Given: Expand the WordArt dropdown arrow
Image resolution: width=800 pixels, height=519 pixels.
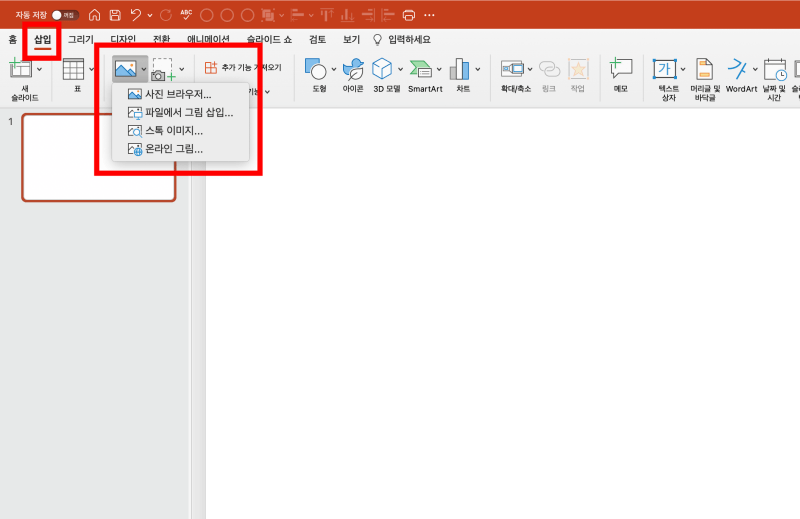Looking at the screenshot, I should point(755,69).
